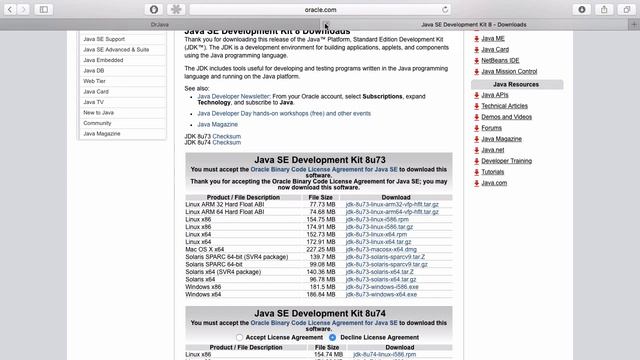The image size is (640, 360).
Task: Click arrow icon beside Java.net
Action: coord(476,150)
